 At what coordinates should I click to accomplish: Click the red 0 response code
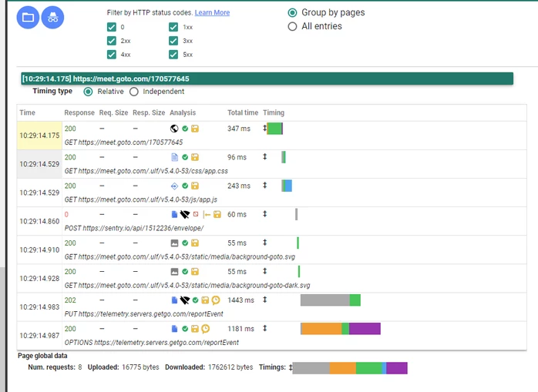tap(66, 214)
